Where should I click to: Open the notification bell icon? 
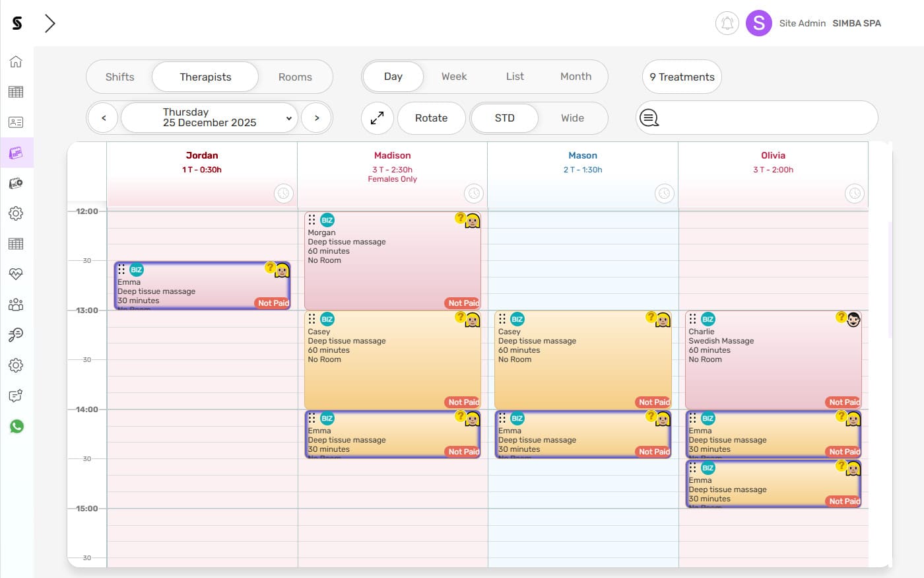(727, 23)
